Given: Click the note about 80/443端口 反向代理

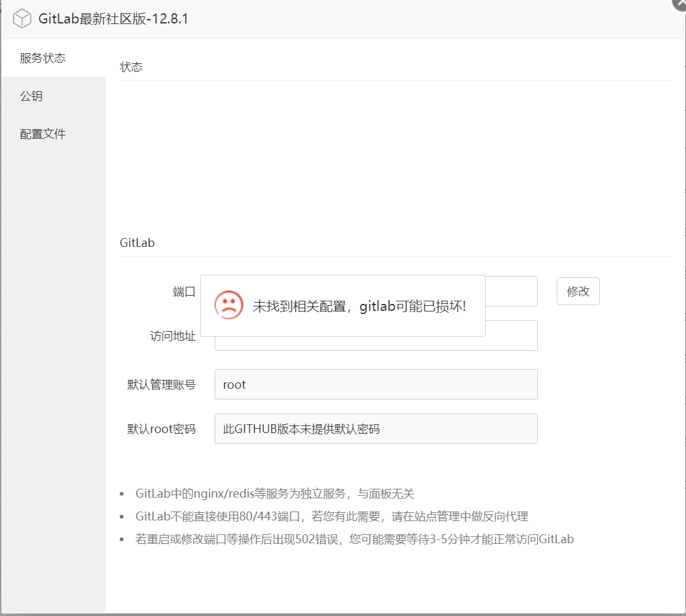Looking at the screenshot, I should [332, 517].
